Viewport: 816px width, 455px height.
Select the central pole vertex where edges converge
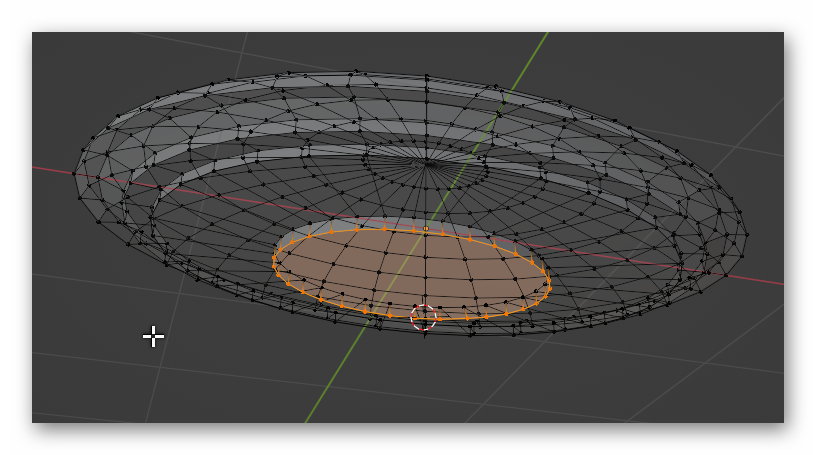(427, 163)
